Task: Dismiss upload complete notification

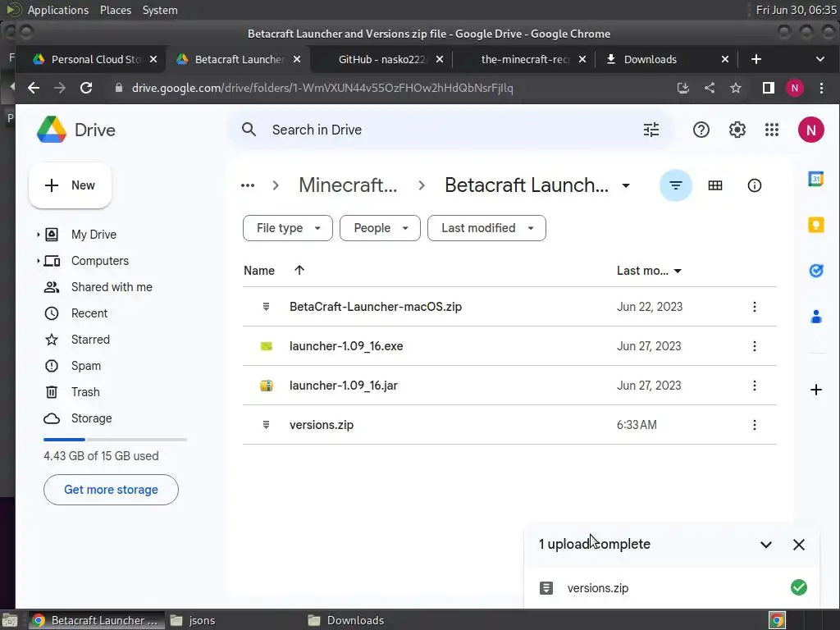Action: coord(799,545)
